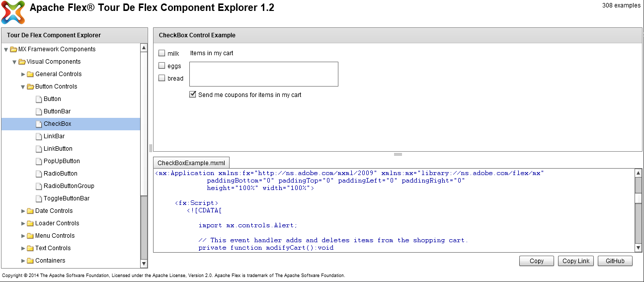Click the Containers folder icon
644x282 pixels.
click(30, 261)
